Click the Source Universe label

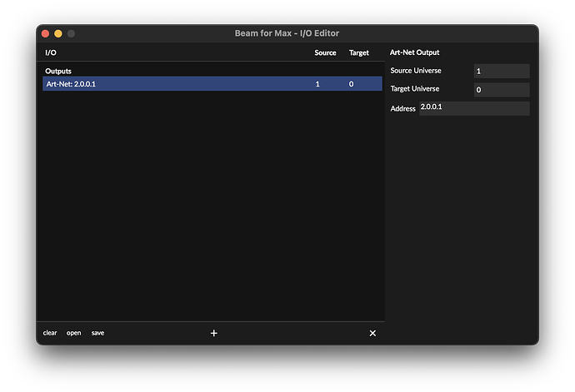(x=416, y=71)
